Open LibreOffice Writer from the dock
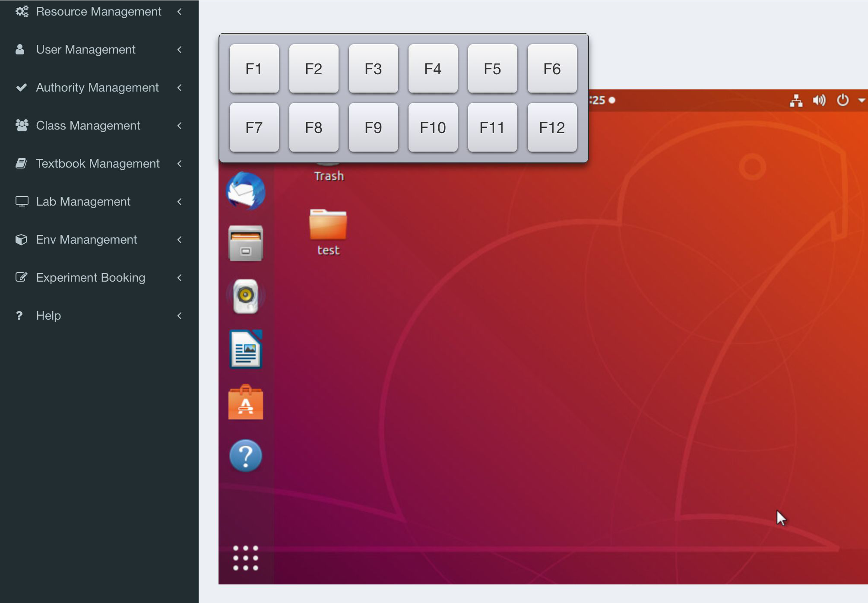Image resolution: width=868 pixels, height=603 pixels. point(246,349)
